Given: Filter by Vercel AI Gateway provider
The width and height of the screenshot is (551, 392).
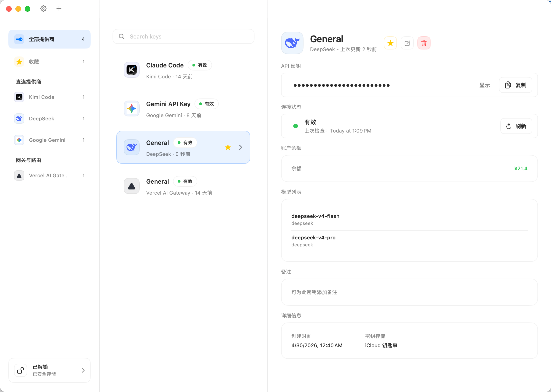Looking at the screenshot, I should click(49, 175).
